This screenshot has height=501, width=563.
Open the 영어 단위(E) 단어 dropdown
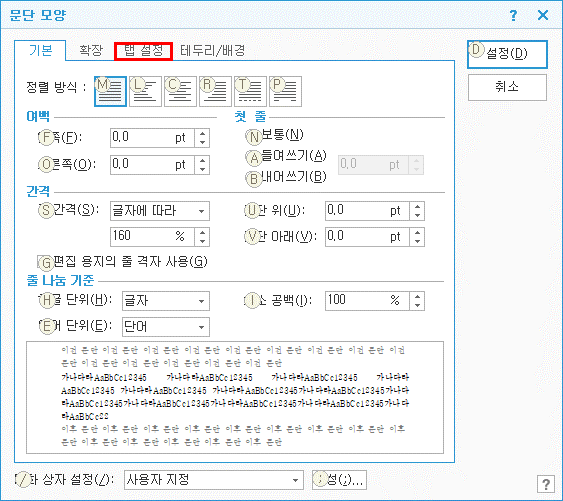(x=166, y=327)
